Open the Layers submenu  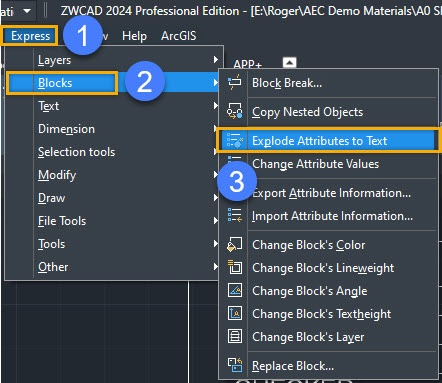[114, 60]
